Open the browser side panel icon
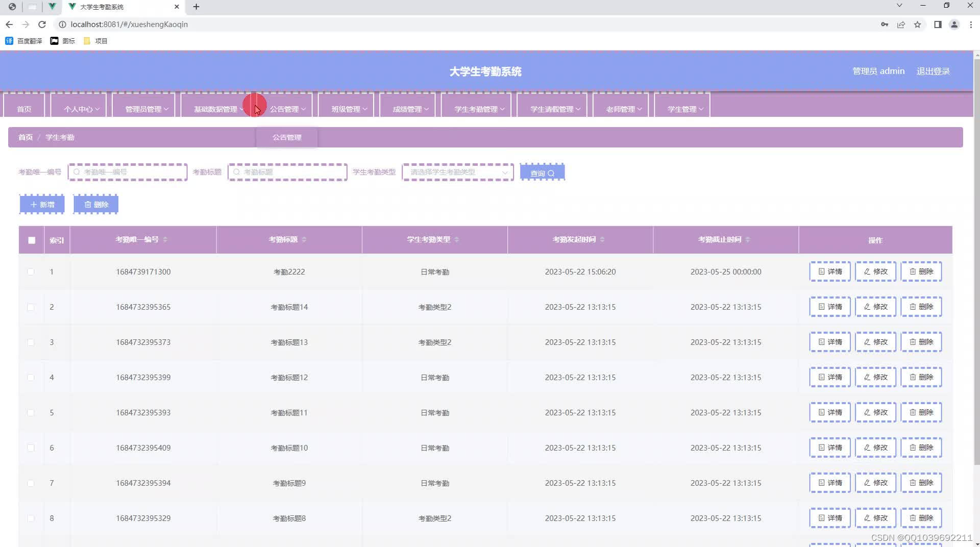The height and width of the screenshot is (547, 980). click(938, 24)
